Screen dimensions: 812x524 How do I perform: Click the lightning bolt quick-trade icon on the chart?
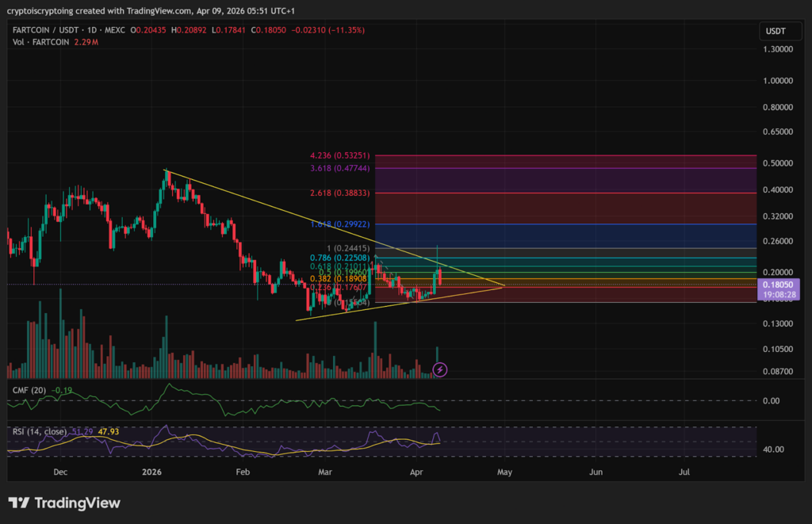point(439,369)
